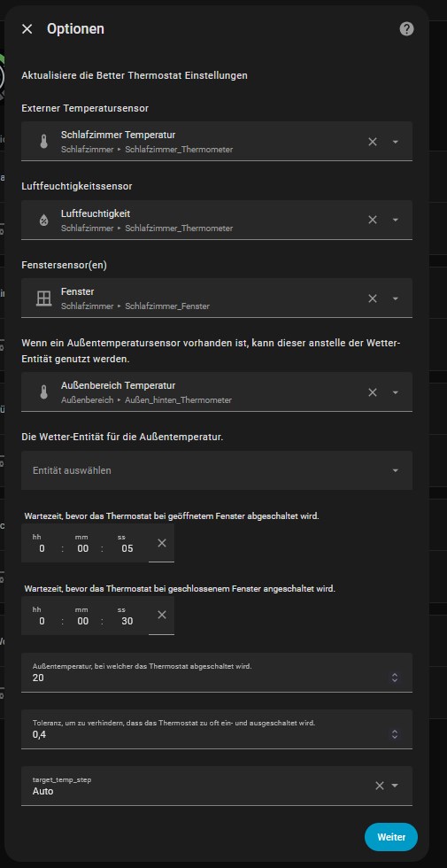The height and width of the screenshot is (868, 447).
Task: Click the Weiter button
Action: point(391,837)
